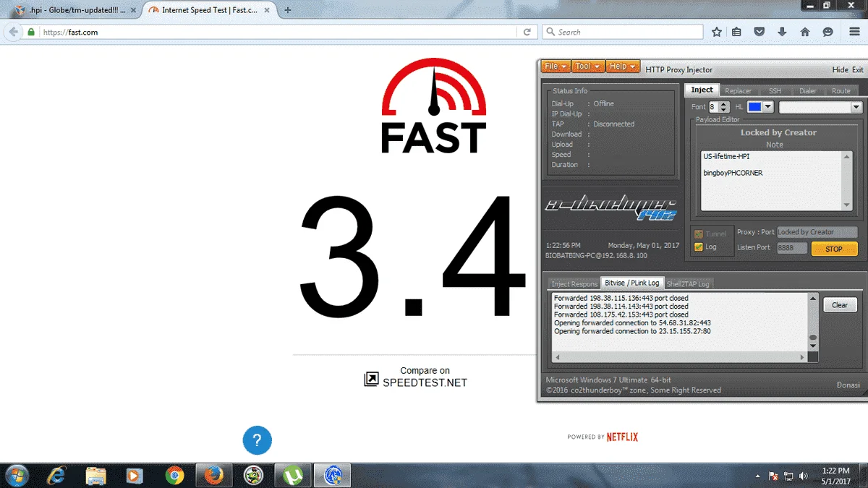The image size is (868, 488).
Task: Switch to the SSH tab
Action: point(775,91)
